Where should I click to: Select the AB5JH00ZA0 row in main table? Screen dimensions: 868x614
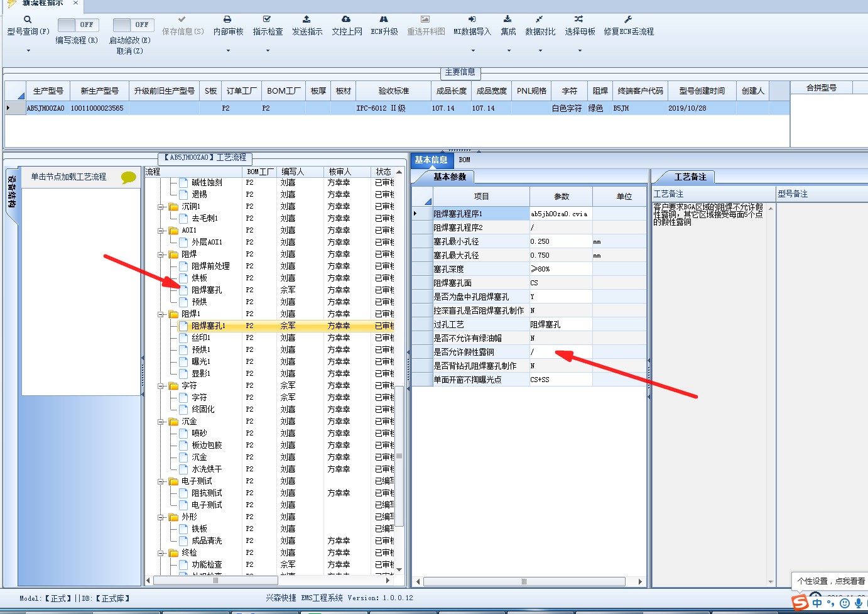[397, 108]
